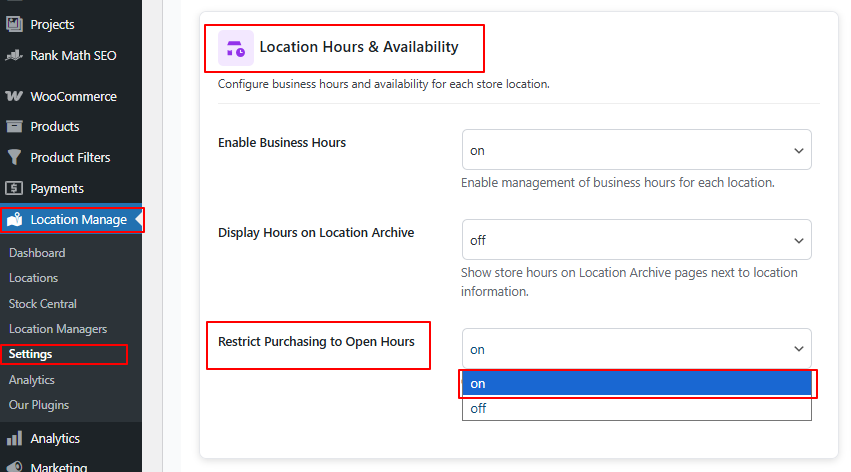Click the WooCommerce logo icon
This screenshot has width=851, height=472.
point(14,97)
